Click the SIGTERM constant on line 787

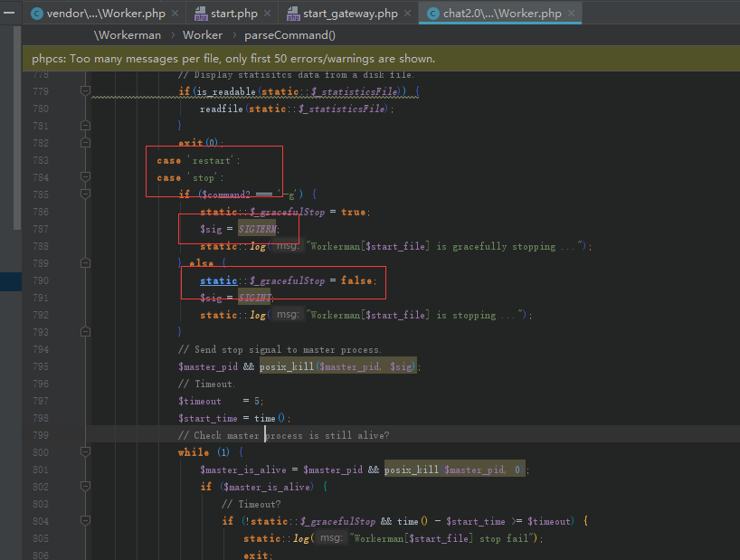pyautogui.click(x=257, y=229)
